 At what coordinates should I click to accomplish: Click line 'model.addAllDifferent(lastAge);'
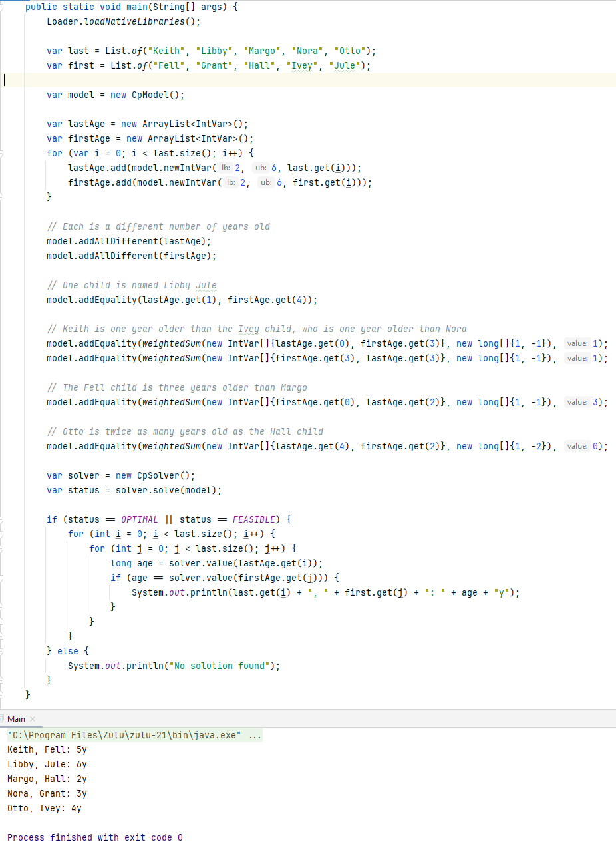pyautogui.click(x=129, y=241)
